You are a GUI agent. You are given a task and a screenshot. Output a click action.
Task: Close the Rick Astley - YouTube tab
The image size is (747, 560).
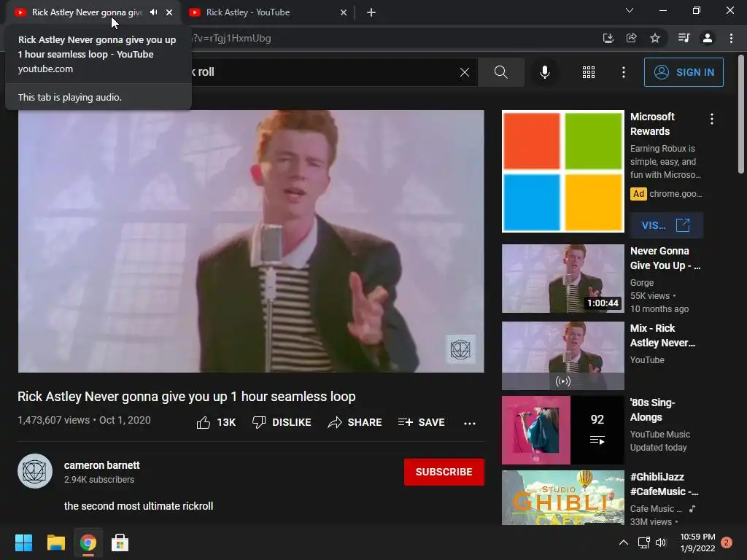coord(344,12)
